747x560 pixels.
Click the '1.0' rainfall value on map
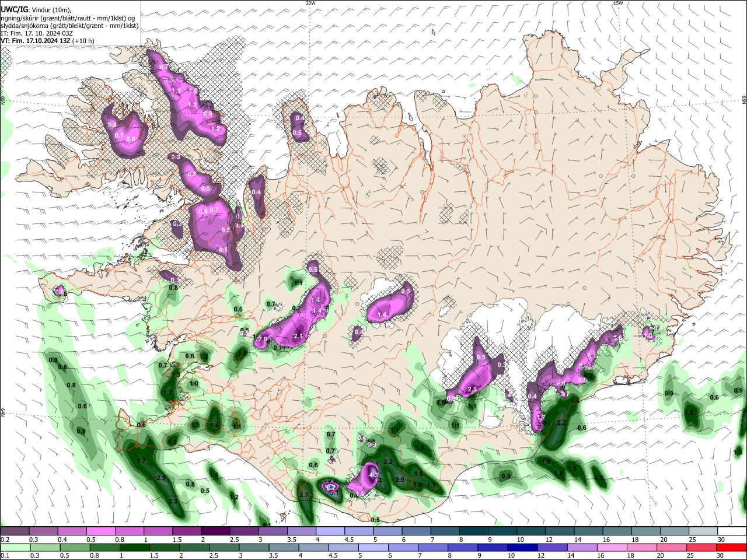[194, 384]
